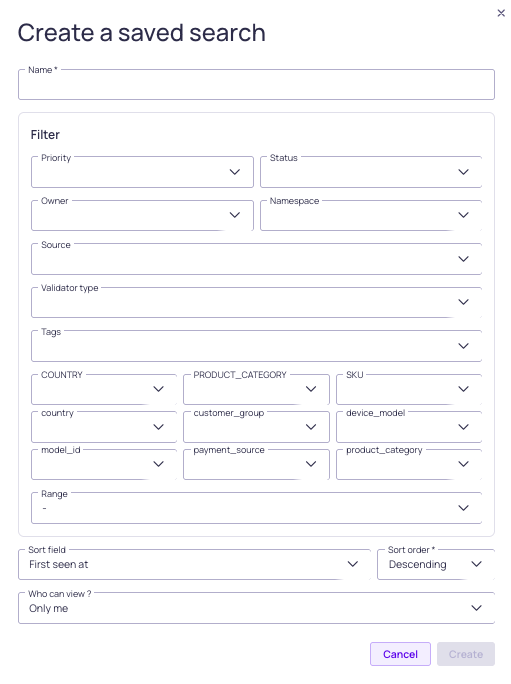
Task: Click the Cancel button
Action: point(400,654)
